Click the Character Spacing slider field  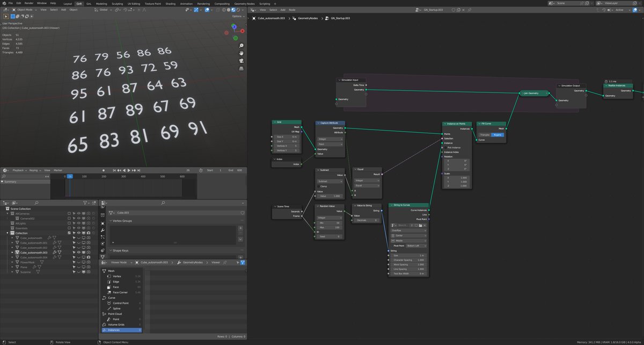pos(408,260)
